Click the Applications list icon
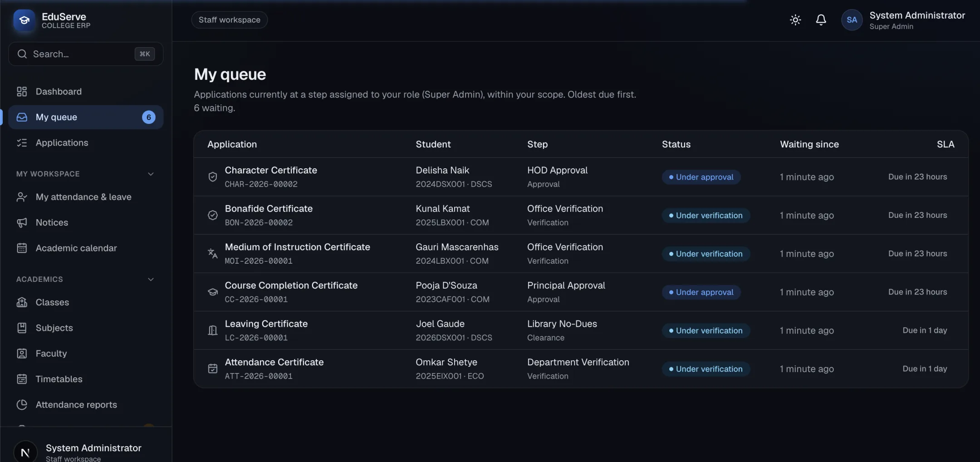980x462 pixels. 22,143
